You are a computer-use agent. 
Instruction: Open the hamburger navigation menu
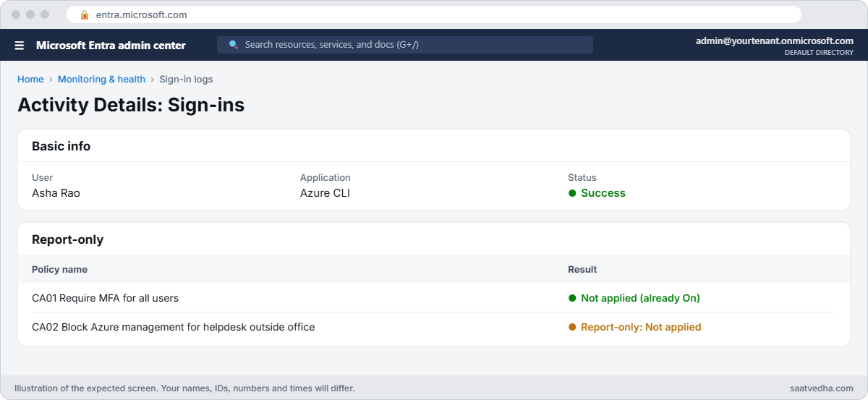coord(20,45)
